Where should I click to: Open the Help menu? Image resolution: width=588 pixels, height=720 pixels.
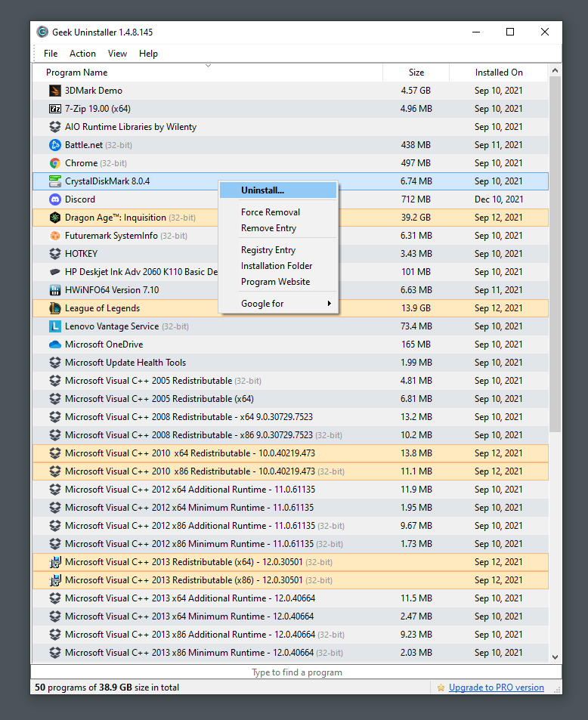(148, 54)
